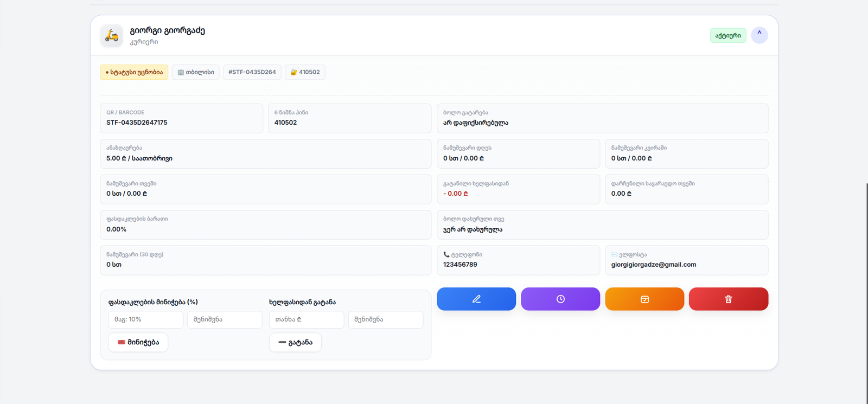Click the red - 0.00 ₾ withdrawn amount
Screen dimensions: 868x404
[456, 194]
